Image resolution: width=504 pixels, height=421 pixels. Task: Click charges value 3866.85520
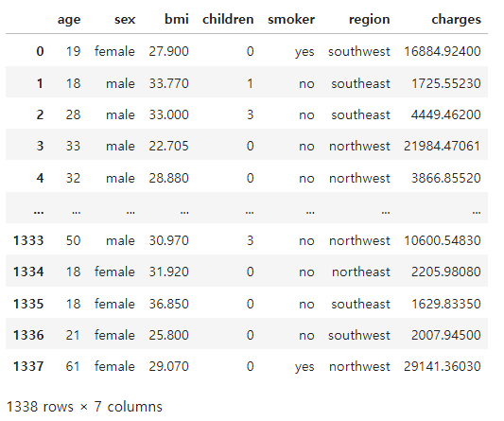pos(446,178)
